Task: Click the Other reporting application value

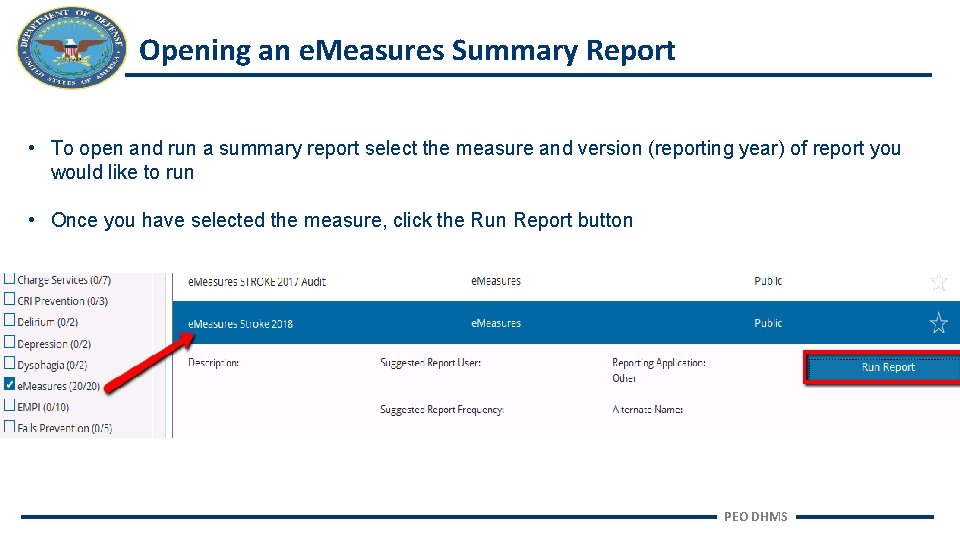Action: (x=624, y=378)
